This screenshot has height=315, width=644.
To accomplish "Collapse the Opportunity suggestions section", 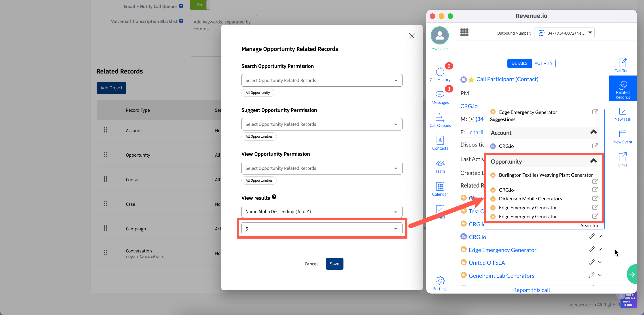I will coord(593,161).
